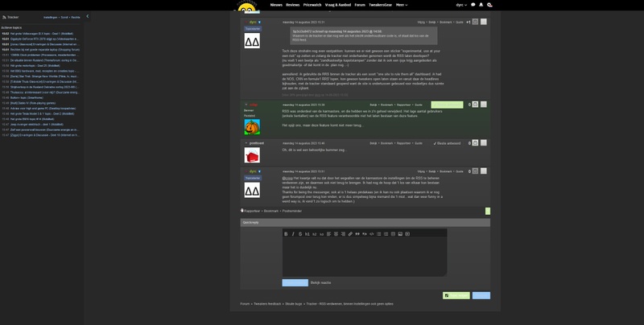Click the Tweakers logo
This screenshot has height=325, width=644.
[245, 6]
